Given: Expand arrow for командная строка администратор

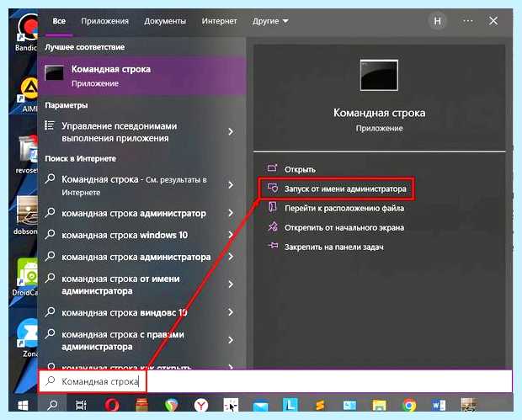Looking at the screenshot, I should (x=231, y=213).
